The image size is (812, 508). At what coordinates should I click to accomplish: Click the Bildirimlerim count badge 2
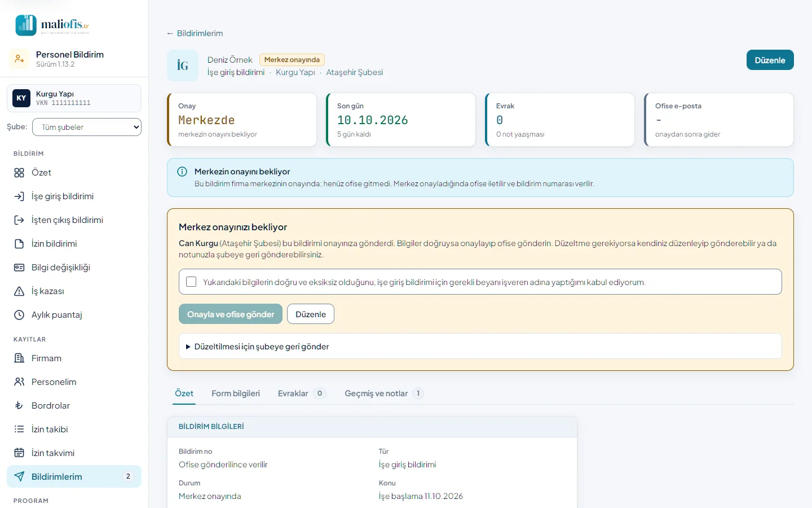click(x=128, y=477)
